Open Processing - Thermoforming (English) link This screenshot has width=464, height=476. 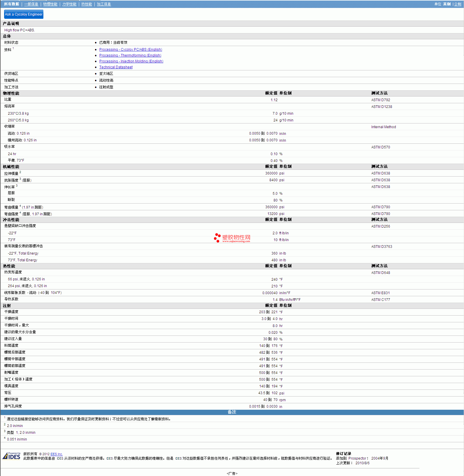[x=130, y=55]
